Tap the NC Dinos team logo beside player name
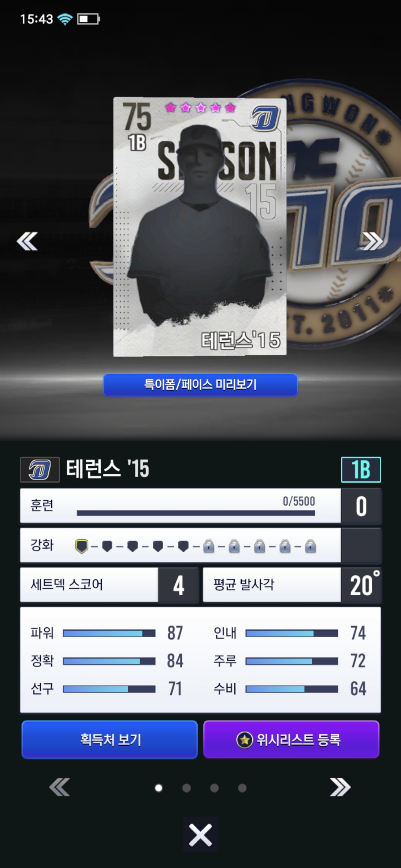The image size is (401, 868). point(40,469)
